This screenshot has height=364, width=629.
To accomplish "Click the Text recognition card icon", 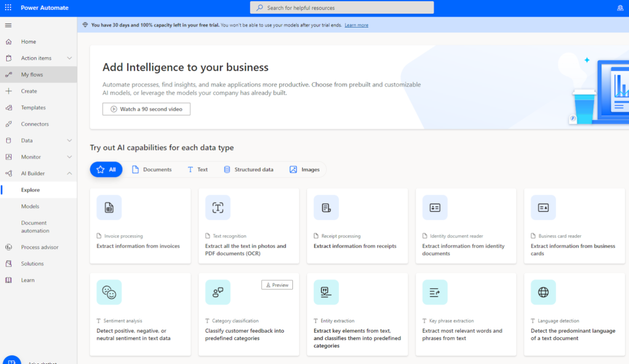I will click(x=218, y=207).
